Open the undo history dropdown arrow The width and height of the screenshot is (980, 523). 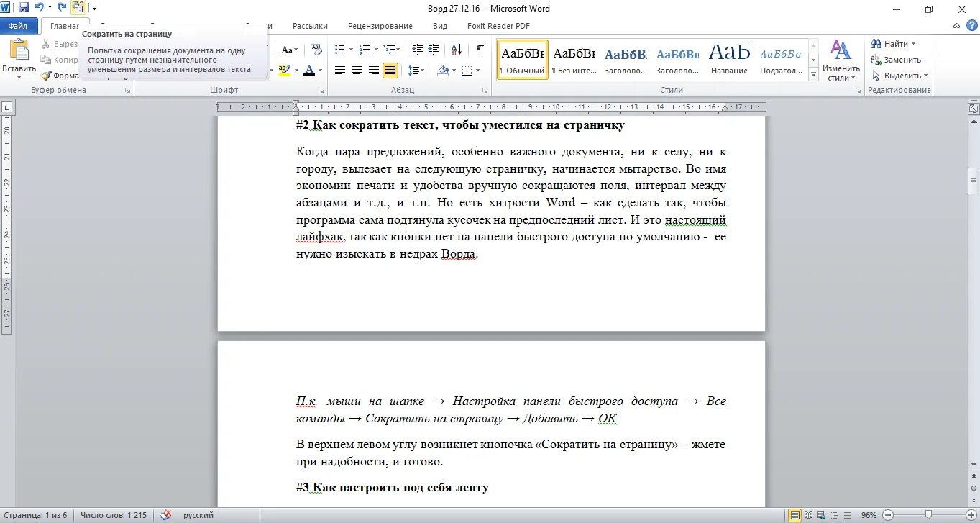tap(50, 8)
